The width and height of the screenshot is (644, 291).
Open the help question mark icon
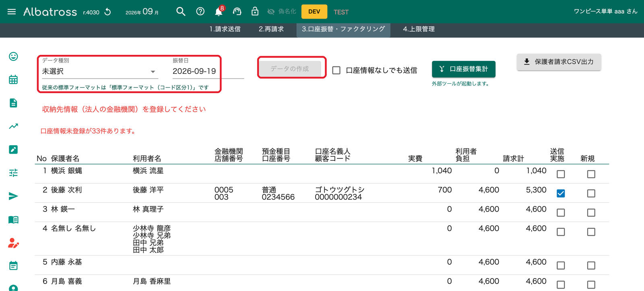point(200,12)
